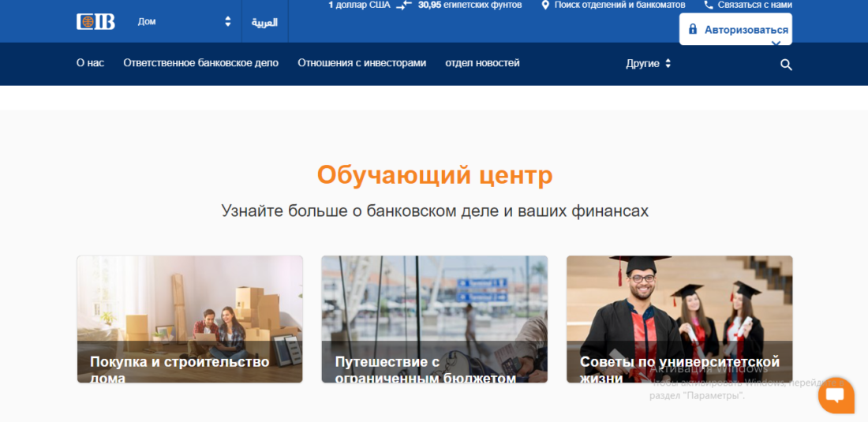868x422 pixels.
Task: Open the orange chat bubble widget
Action: 836,395
